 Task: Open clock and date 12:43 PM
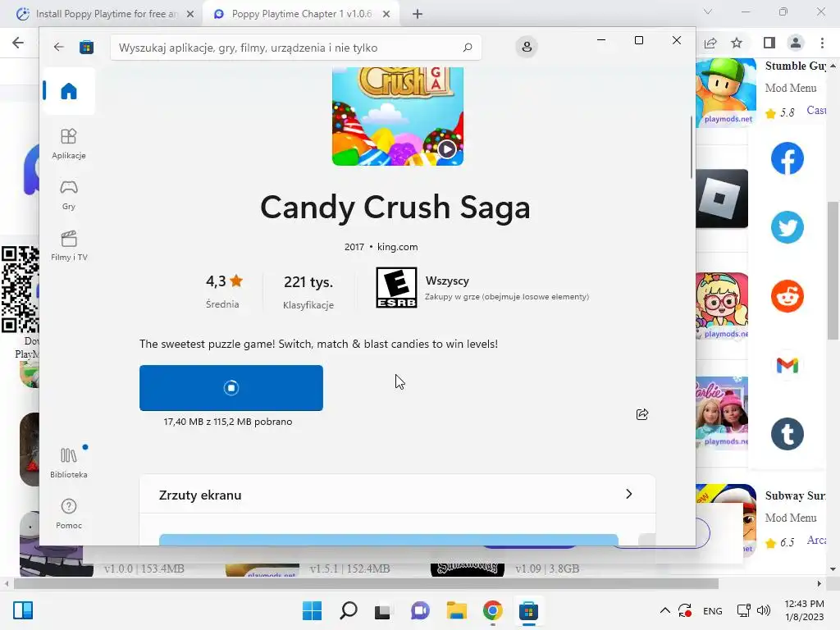click(804, 610)
